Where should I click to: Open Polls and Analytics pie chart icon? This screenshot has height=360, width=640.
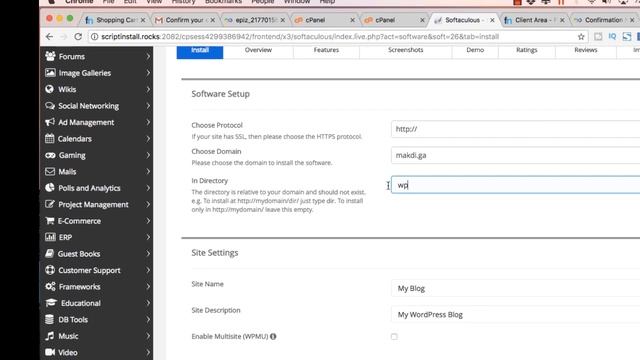click(x=50, y=188)
